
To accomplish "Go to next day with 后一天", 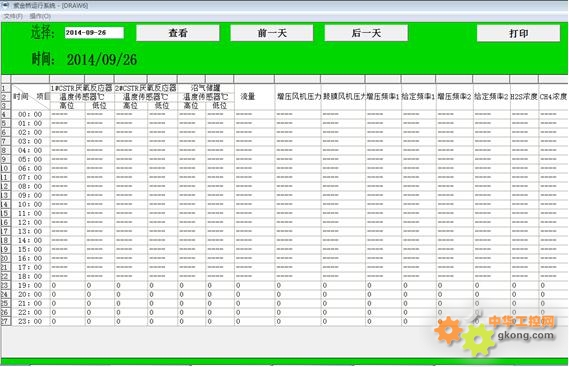I will point(366,33).
